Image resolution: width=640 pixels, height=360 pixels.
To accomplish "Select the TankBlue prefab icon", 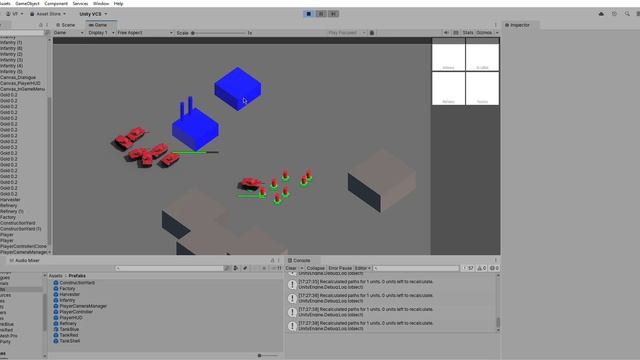I will click(x=56, y=329).
